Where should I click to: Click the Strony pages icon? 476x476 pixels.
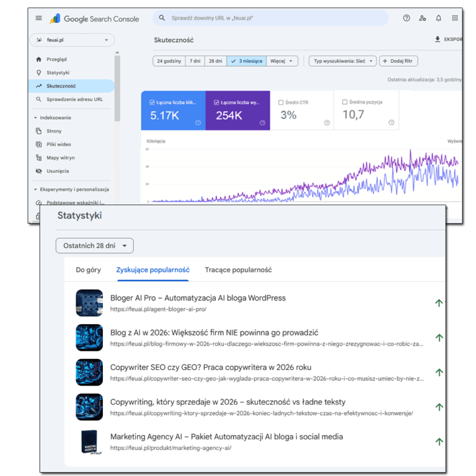pos(38,131)
